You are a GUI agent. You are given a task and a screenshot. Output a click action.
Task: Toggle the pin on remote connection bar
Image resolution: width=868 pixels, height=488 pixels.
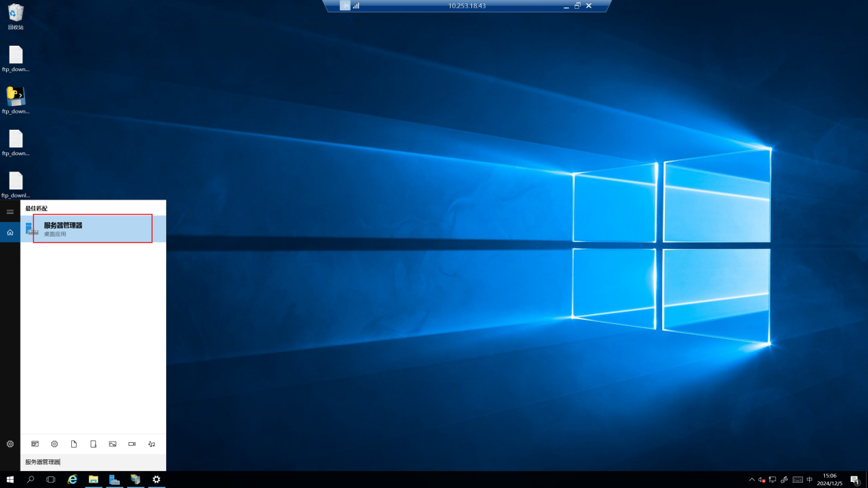click(345, 5)
